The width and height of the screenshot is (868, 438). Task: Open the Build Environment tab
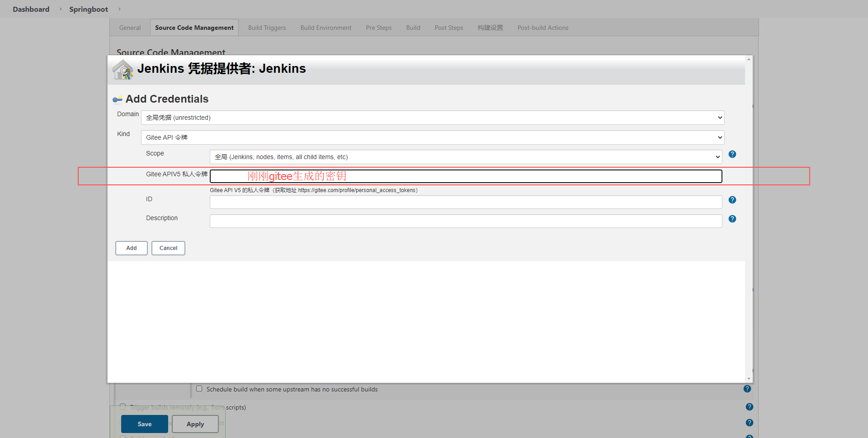[x=326, y=28]
